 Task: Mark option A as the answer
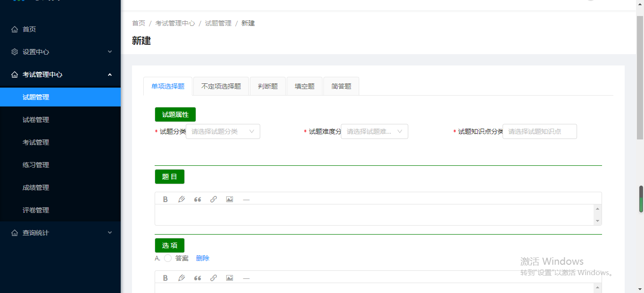(168, 258)
